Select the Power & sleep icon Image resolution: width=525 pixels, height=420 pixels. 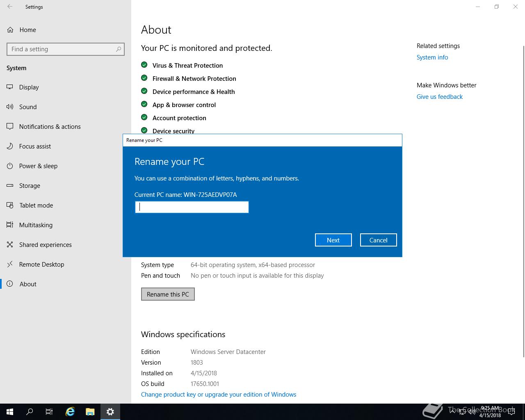click(x=10, y=166)
